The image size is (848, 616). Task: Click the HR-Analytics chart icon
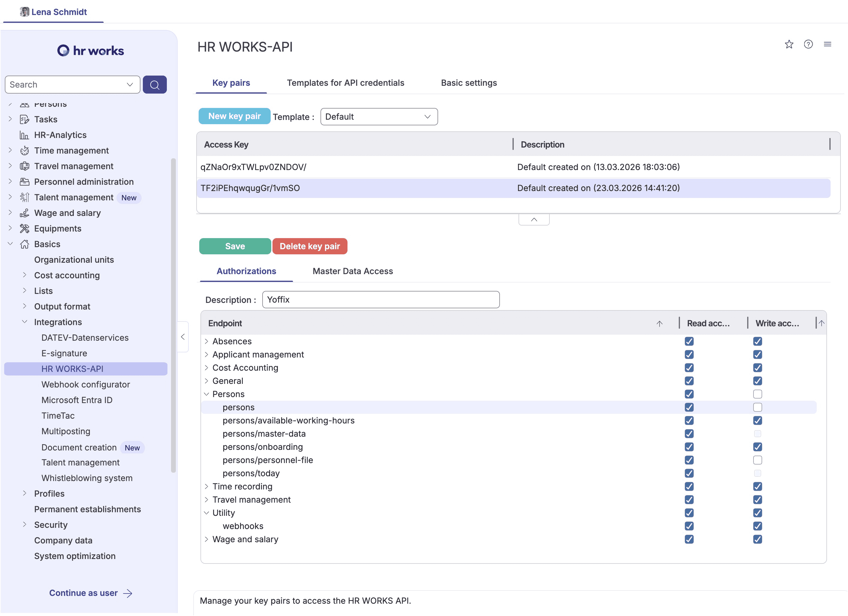tap(25, 135)
